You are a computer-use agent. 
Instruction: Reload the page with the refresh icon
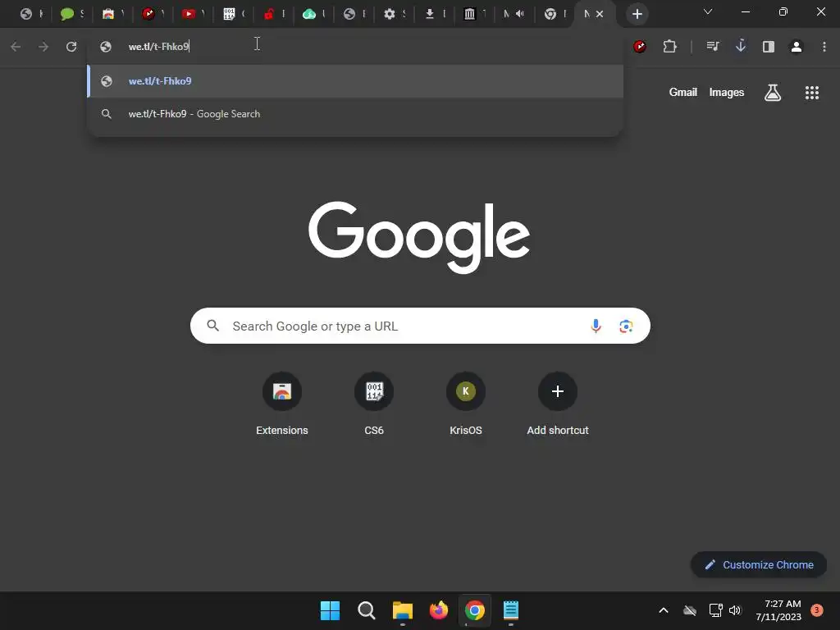pyautogui.click(x=71, y=47)
